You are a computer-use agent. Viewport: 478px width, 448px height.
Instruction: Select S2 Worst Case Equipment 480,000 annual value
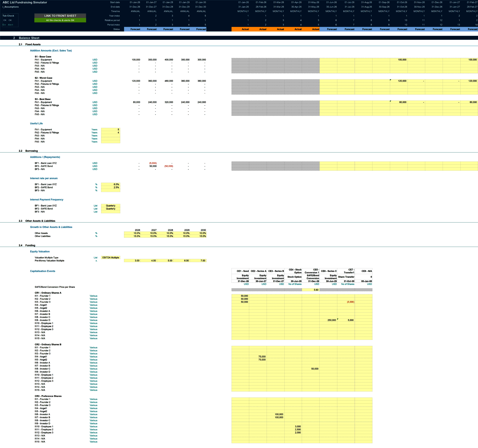tap(169, 81)
